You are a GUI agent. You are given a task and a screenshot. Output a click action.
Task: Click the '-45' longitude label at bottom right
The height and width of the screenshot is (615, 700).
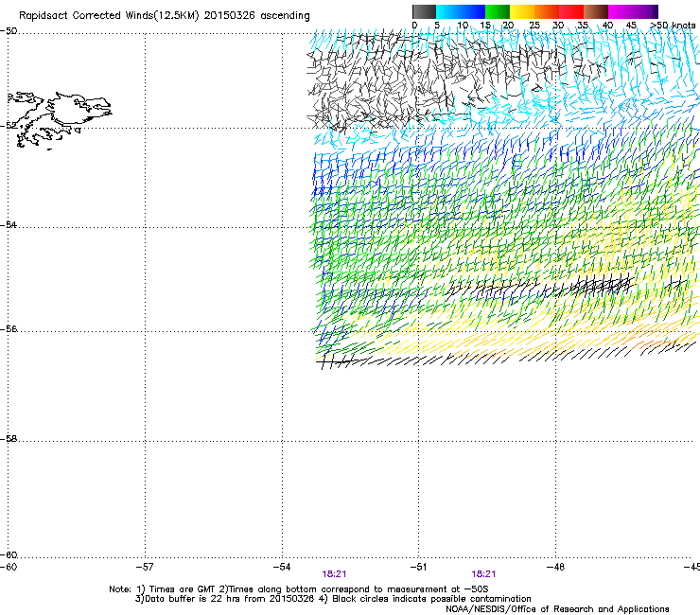click(x=691, y=567)
